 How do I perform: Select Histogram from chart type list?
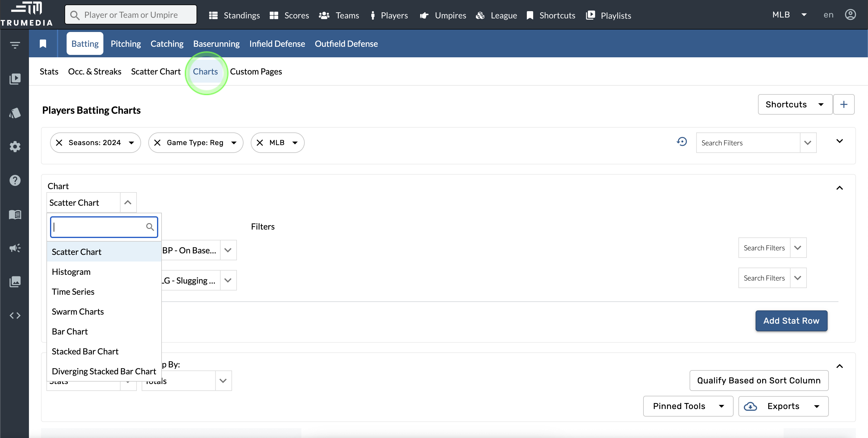(71, 272)
